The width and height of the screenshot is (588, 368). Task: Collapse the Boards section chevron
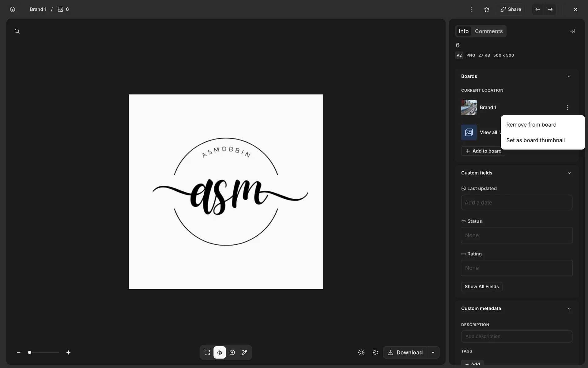point(569,76)
